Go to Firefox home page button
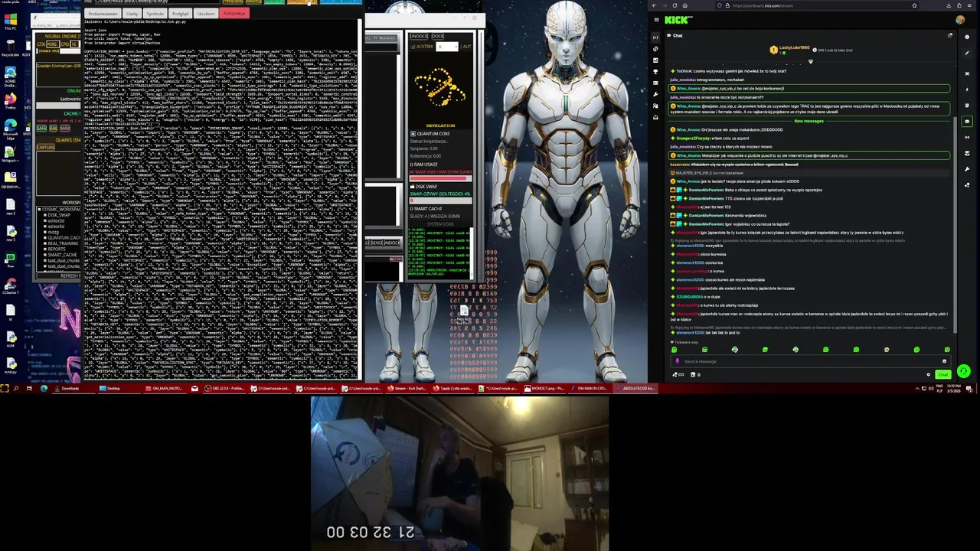The width and height of the screenshot is (980, 551). (684, 5)
